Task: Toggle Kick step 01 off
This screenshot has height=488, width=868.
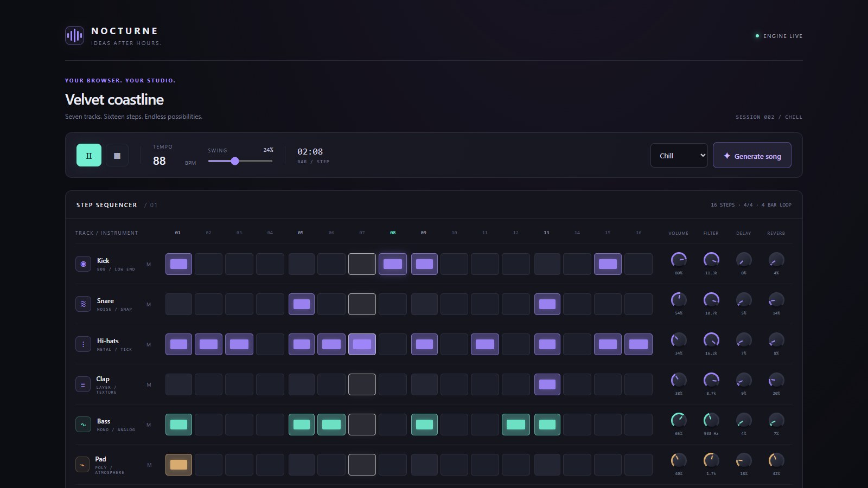Action: (178, 264)
